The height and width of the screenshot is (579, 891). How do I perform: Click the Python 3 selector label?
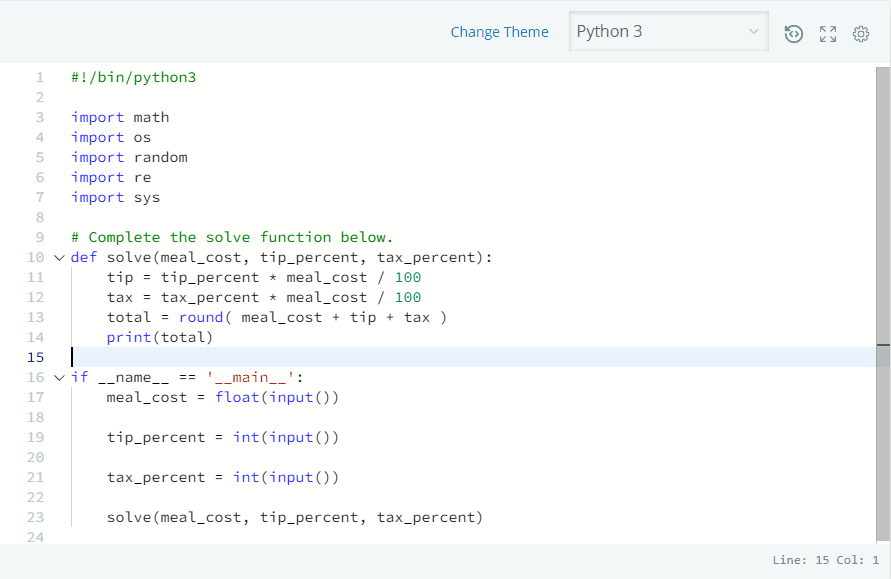pyautogui.click(x=610, y=31)
